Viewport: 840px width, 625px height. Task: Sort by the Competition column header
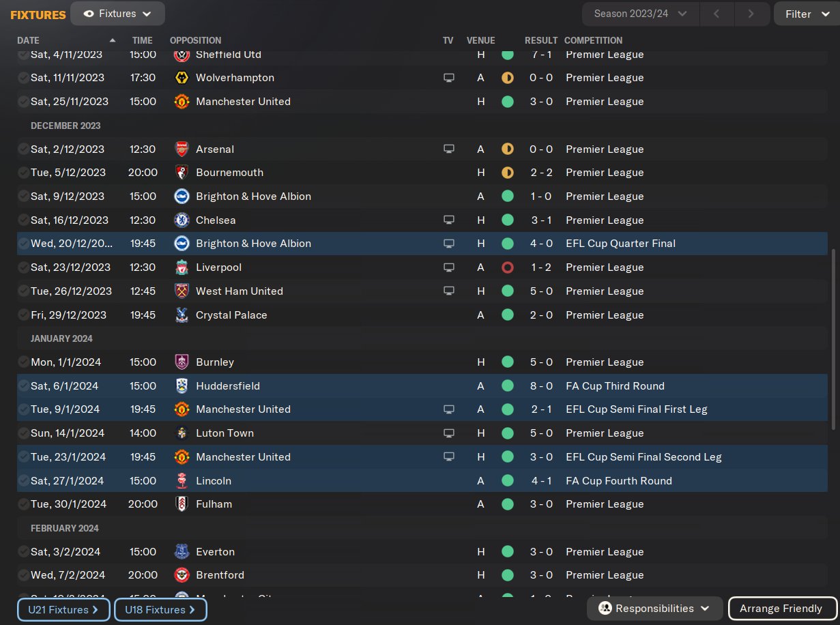(x=593, y=40)
